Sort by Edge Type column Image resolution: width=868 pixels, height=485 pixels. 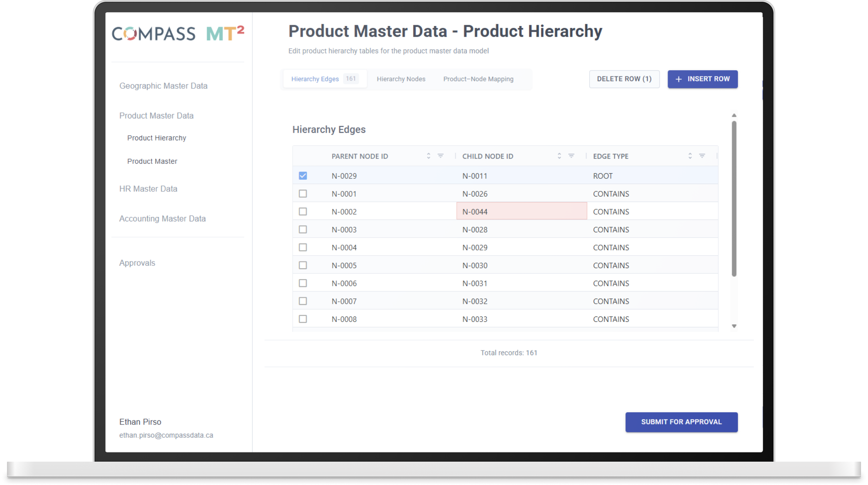point(690,156)
